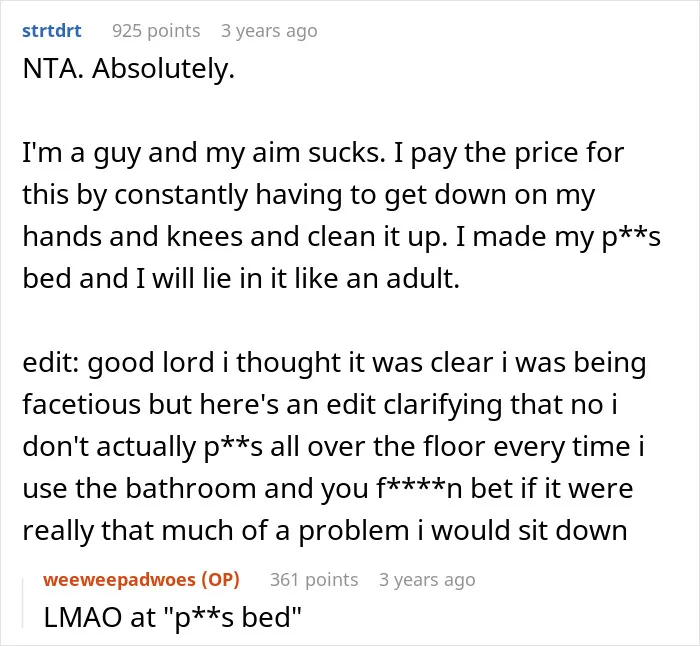
Task: Open the top comment's "3 years ago" permalink
Action: point(269,31)
